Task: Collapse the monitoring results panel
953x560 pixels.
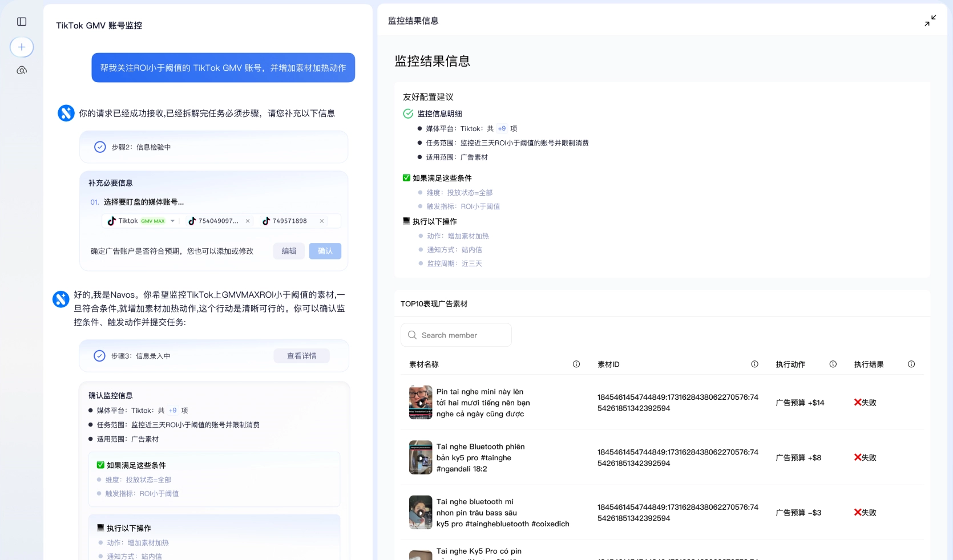Action: pyautogui.click(x=930, y=21)
